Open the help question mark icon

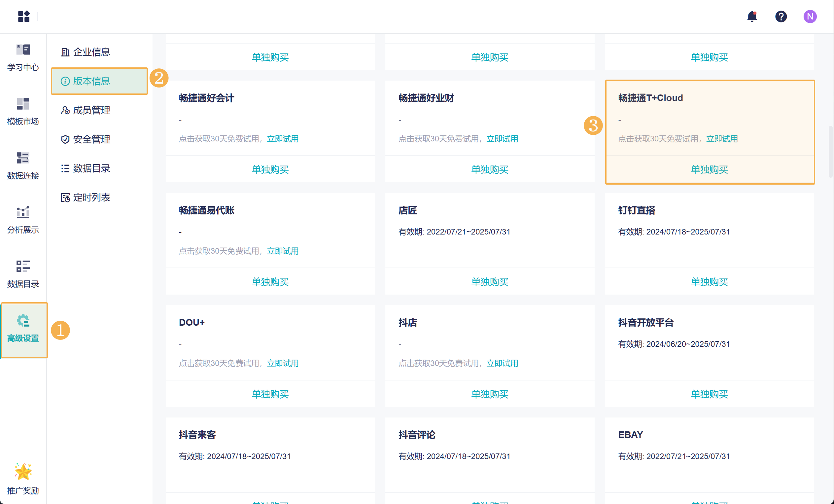781,16
